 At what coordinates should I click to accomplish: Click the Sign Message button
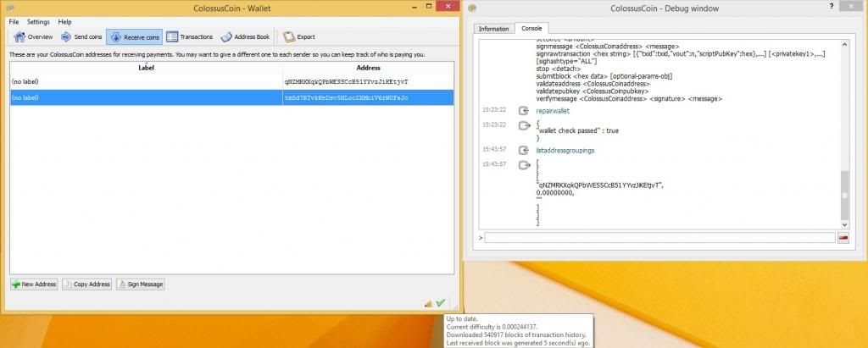[x=140, y=284]
